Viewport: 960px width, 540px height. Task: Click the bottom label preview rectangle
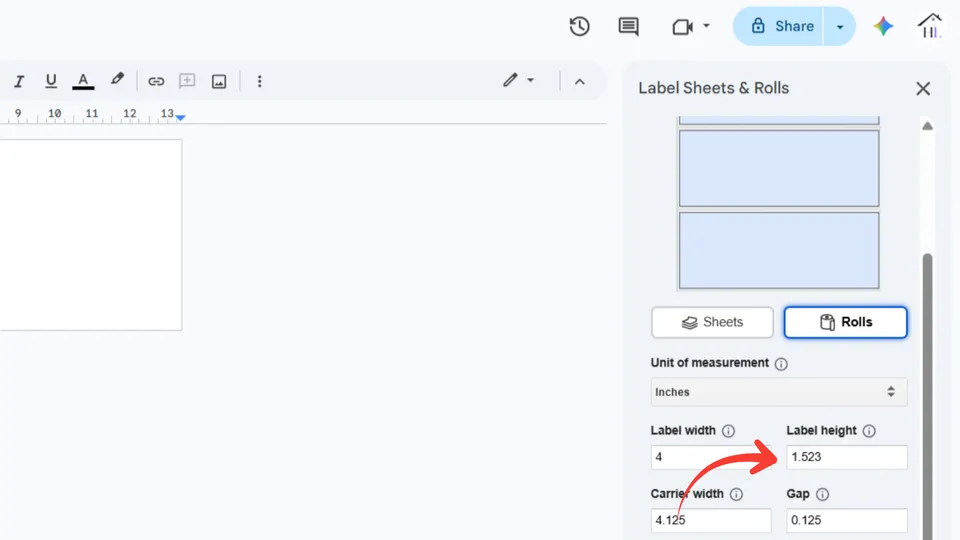(x=779, y=250)
